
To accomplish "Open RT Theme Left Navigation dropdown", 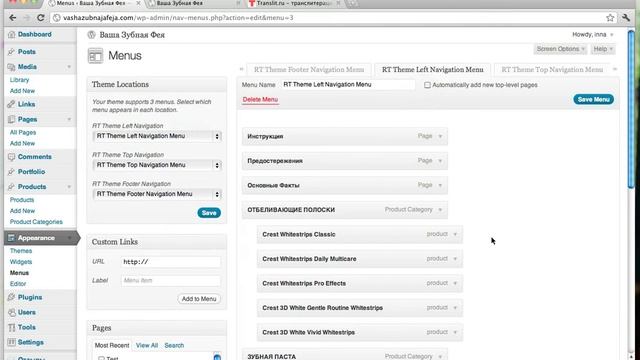I will pos(157,136).
